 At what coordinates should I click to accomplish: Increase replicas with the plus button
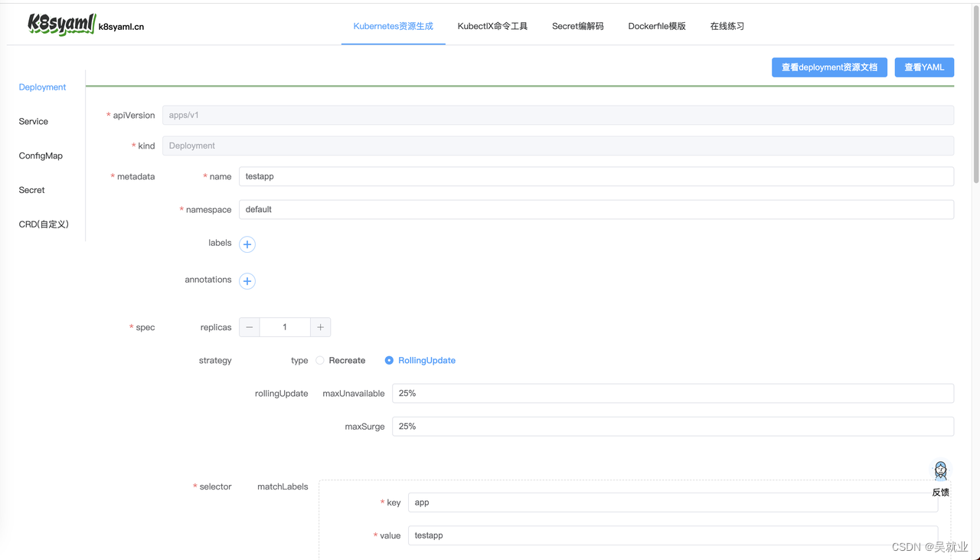320,327
